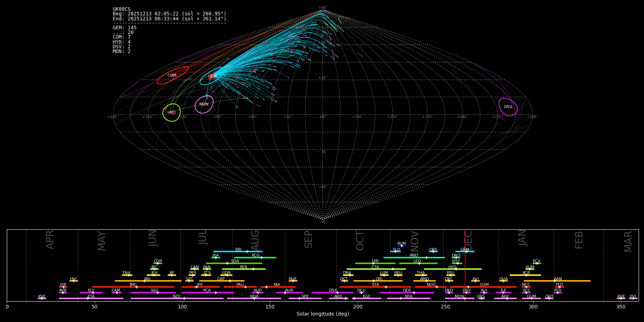Select the KUM shower label in timeline

point(401,244)
